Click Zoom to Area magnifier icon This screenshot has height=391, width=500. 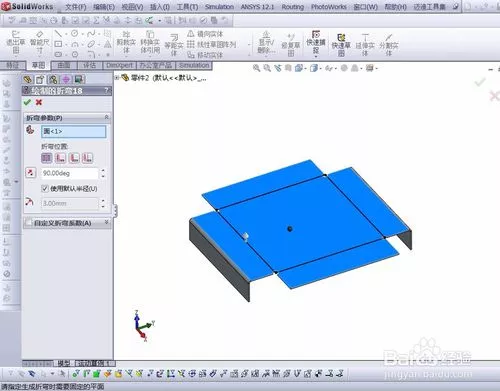coord(267,68)
